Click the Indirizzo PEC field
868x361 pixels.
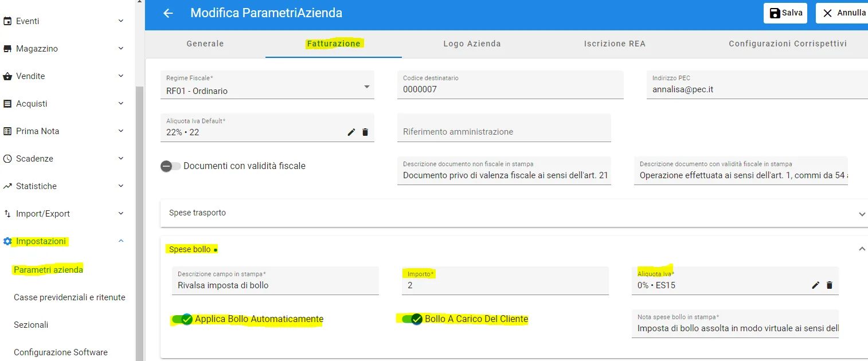[757, 85]
